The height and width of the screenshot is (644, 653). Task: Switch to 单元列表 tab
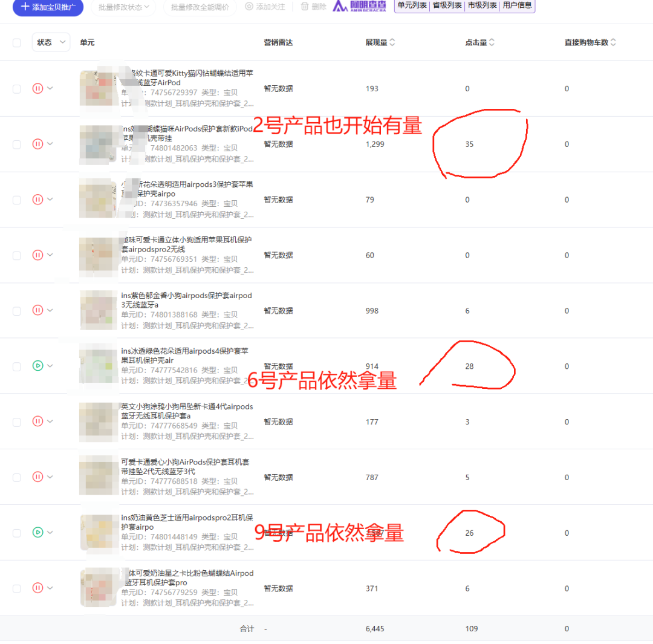coord(412,5)
